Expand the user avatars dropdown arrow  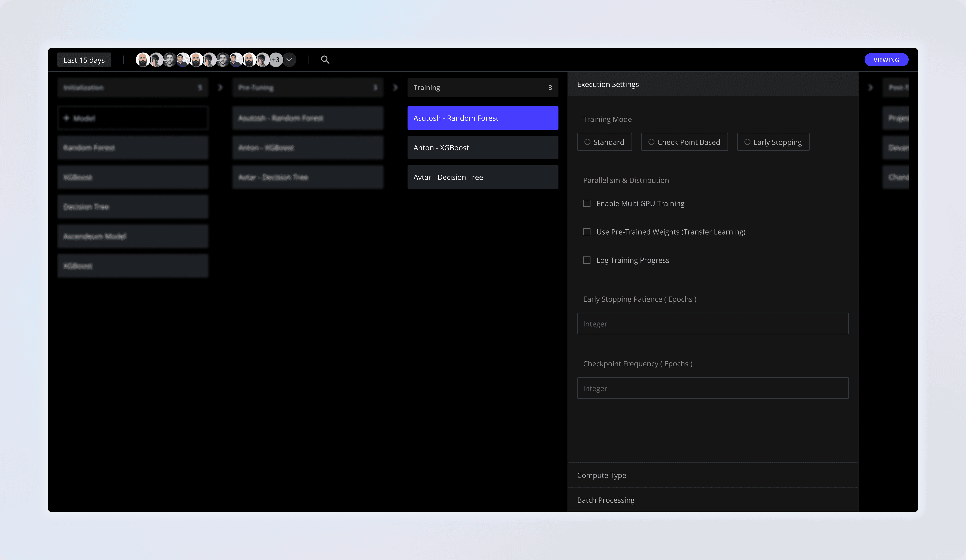(289, 60)
